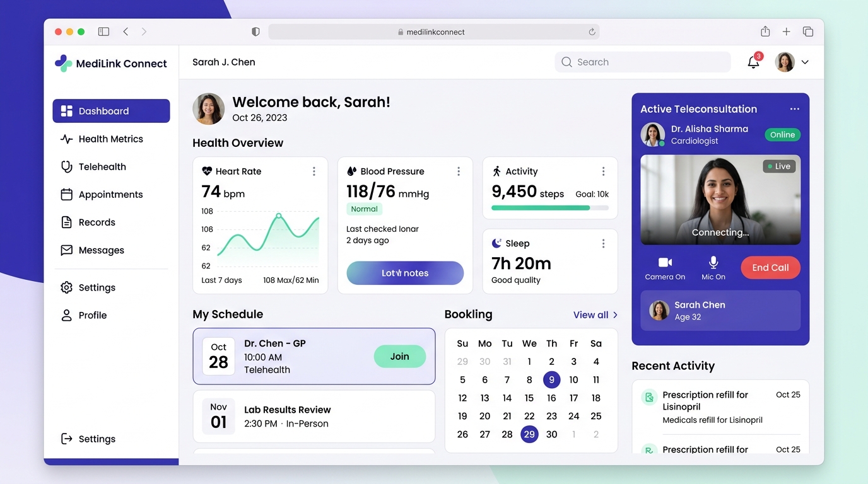868x484 pixels.
Task: Click the Activity steps progress bar
Action: (550, 208)
